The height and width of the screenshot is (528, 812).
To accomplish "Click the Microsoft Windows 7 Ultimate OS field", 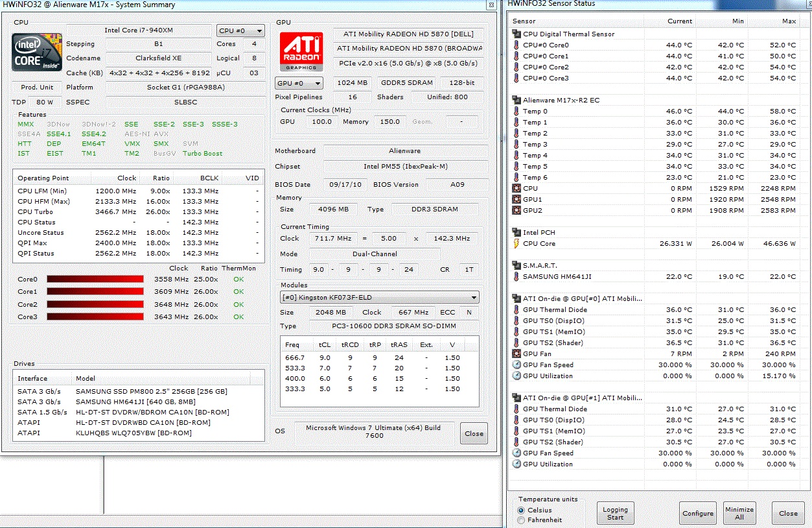I will click(374, 431).
